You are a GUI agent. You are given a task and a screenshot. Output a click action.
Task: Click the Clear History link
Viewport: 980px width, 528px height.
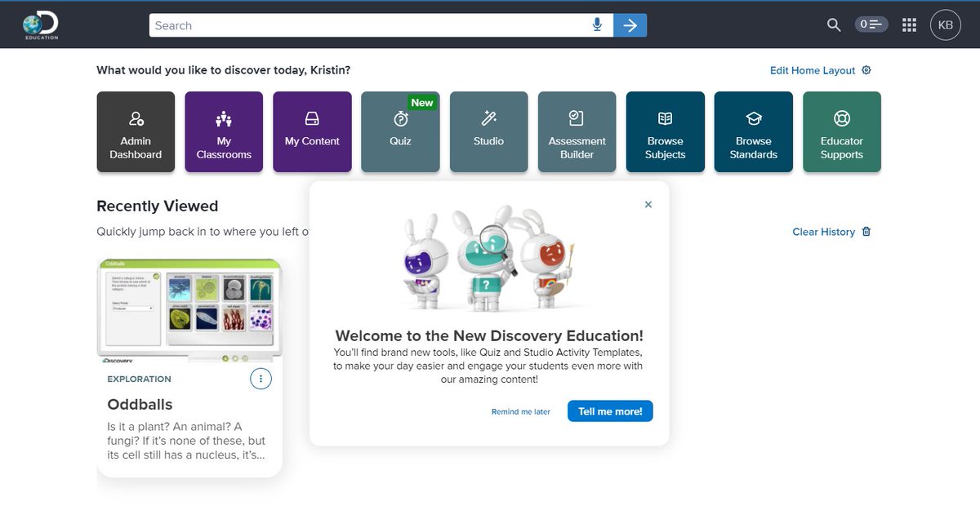point(823,232)
